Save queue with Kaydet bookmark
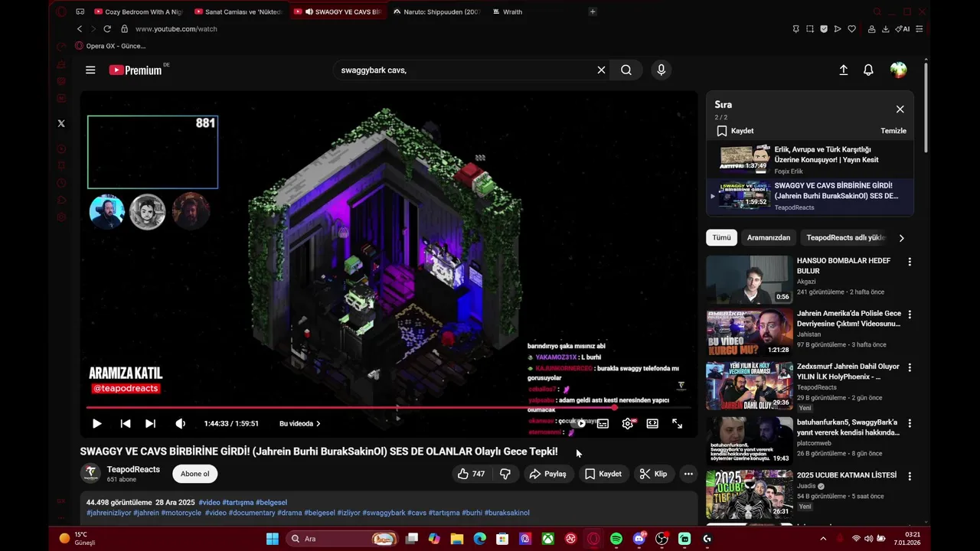The image size is (980, 551). click(x=735, y=131)
